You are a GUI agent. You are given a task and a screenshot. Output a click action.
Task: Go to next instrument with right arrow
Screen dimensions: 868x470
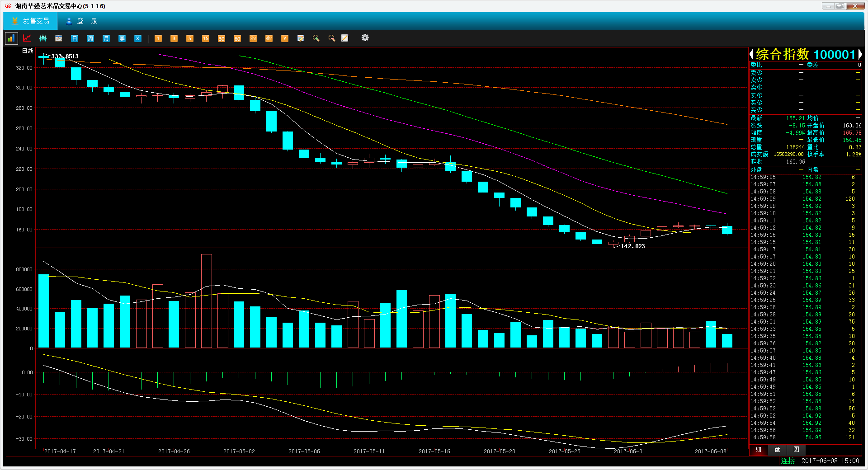tap(860, 55)
